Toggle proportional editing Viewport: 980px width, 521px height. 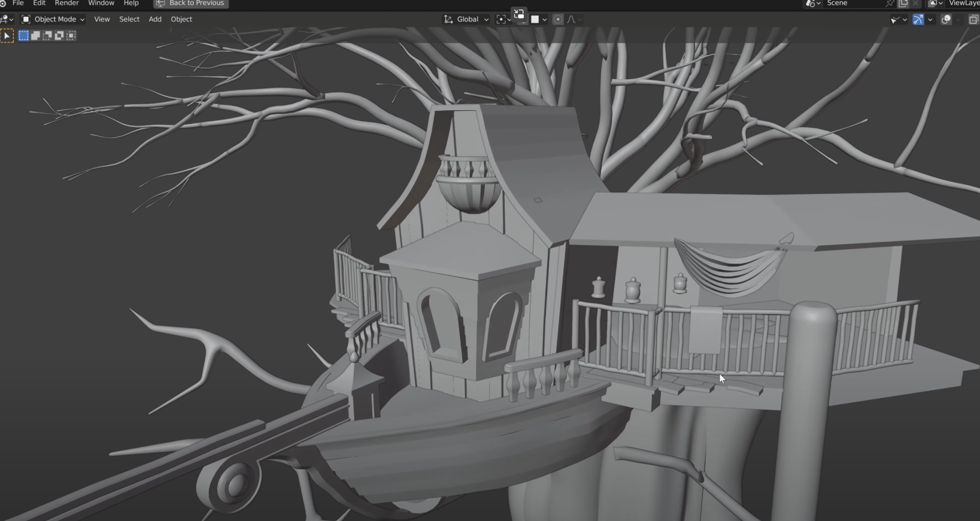pos(558,19)
